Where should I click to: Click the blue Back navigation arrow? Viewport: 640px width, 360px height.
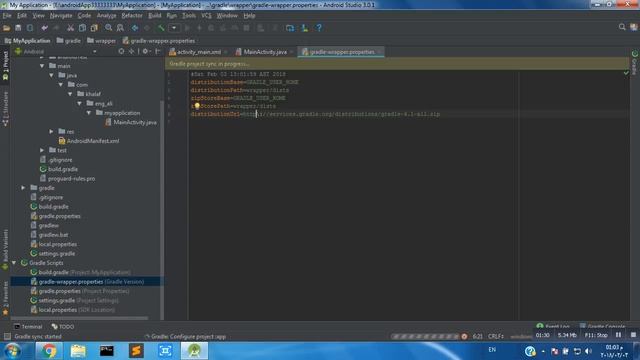[x=135, y=28]
